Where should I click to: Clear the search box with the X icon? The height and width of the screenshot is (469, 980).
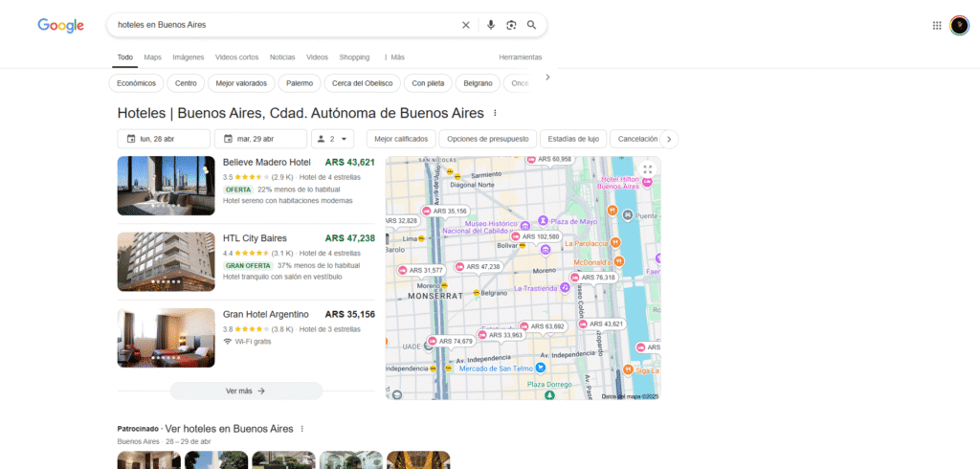466,25
